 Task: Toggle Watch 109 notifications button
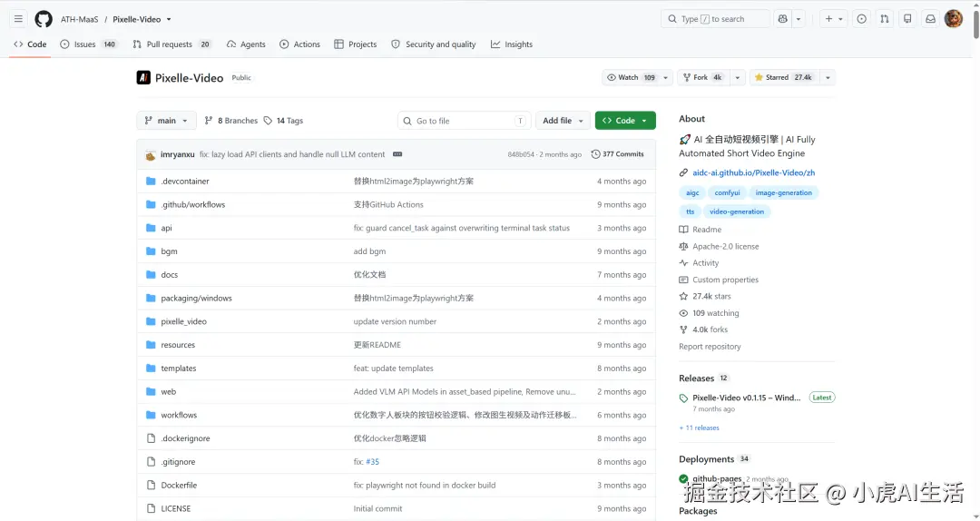tap(632, 77)
